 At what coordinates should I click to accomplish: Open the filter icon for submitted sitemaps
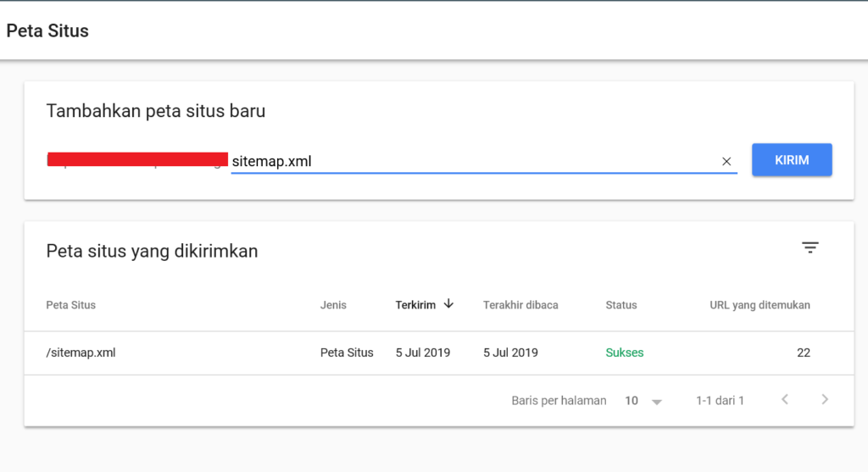coord(810,247)
